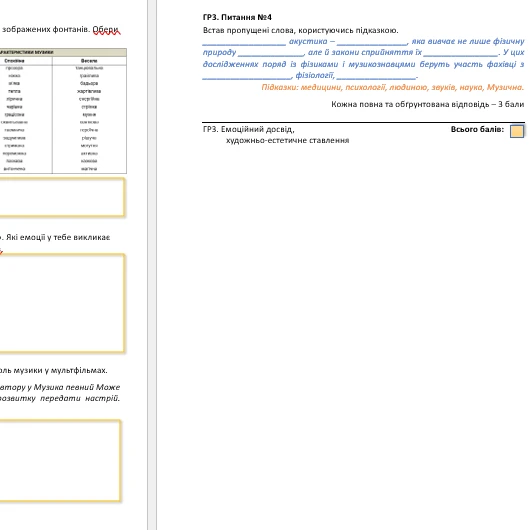The height and width of the screenshot is (530, 530).
Task: Click the blank following сприйняття їх
Action: click(x=460, y=54)
